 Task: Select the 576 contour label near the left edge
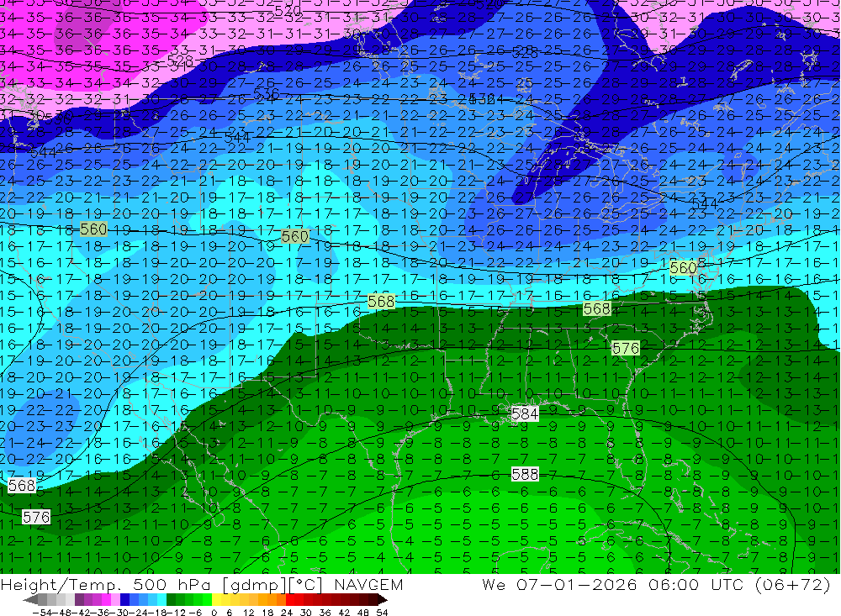[x=36, y=518]
